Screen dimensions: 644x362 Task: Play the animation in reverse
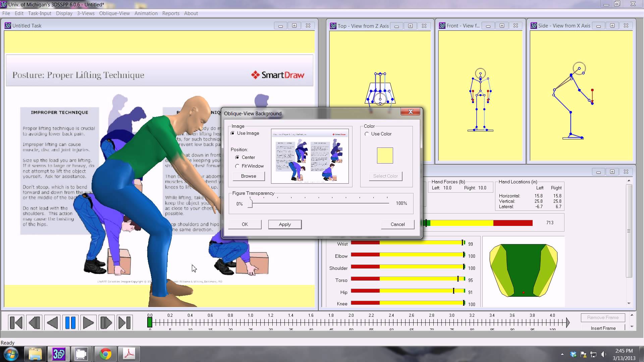[x=52, y=323]
